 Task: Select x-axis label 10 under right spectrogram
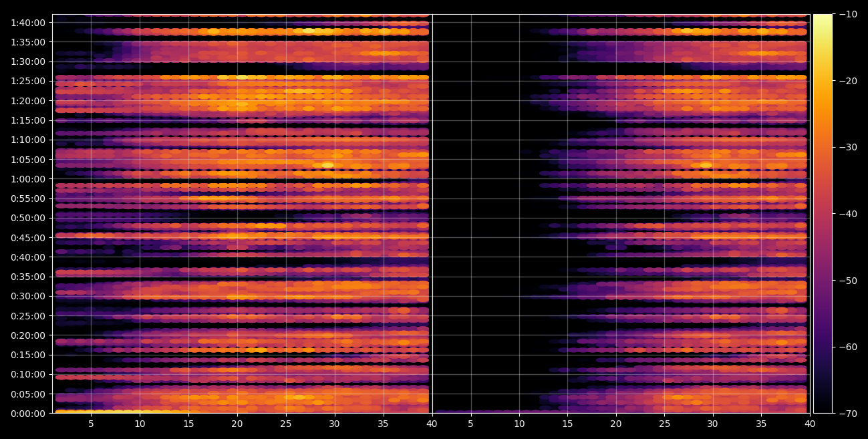pos(519,424)
